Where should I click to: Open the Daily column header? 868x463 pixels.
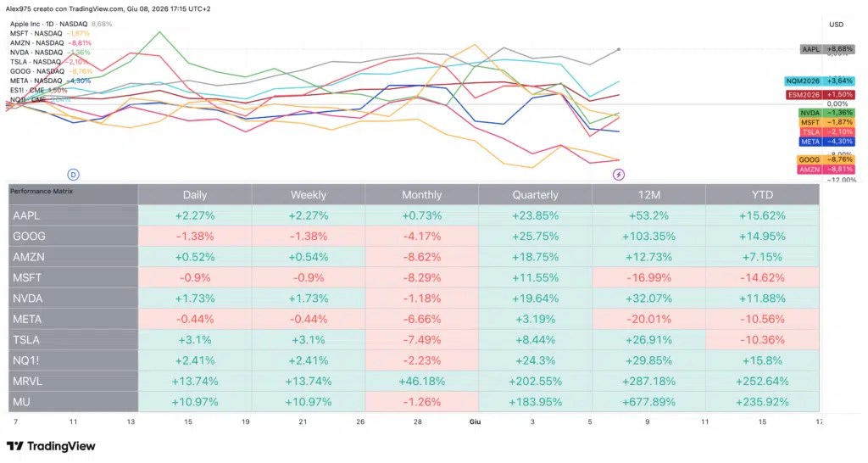[195, 194]
